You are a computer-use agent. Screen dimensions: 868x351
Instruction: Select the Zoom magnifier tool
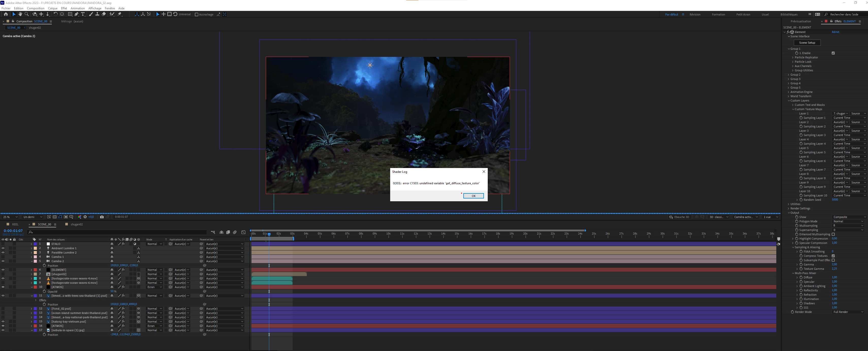pyautogui.click(x=27, y=14)
